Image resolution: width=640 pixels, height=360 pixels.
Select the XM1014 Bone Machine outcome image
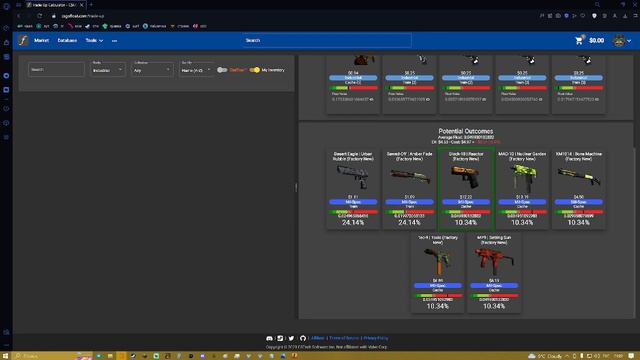pyautogui.click(x=578, y=177)
